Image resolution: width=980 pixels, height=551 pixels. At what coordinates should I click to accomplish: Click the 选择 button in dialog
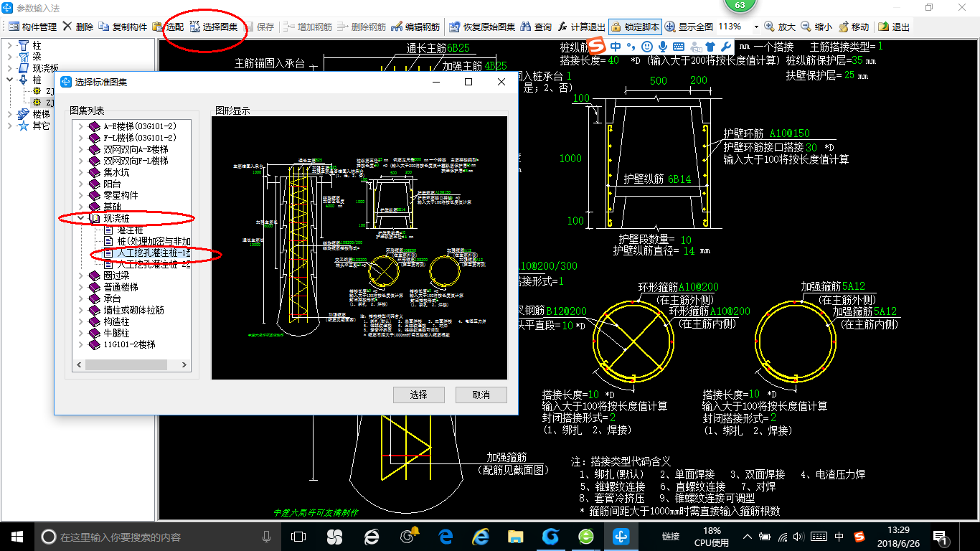click(418, 395)
